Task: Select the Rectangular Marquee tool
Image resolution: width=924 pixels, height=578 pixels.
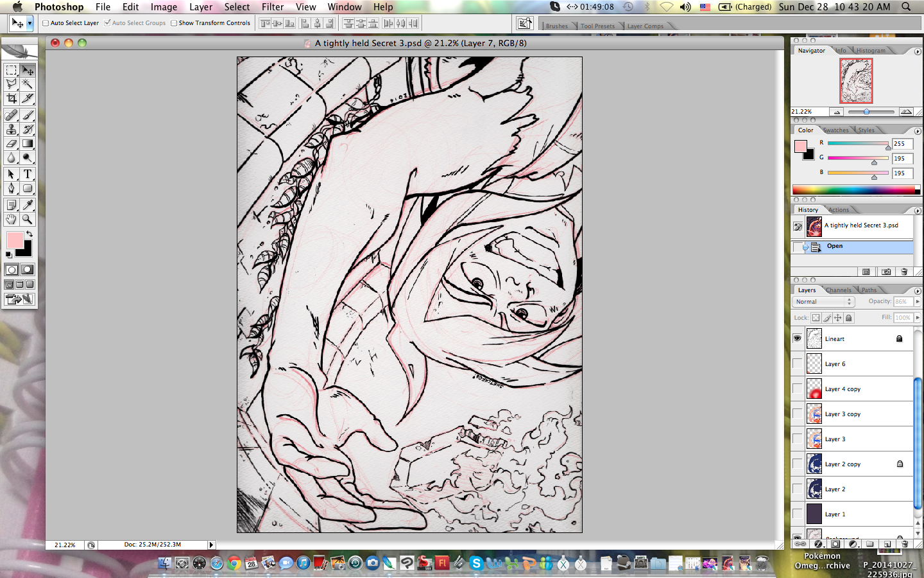Action: pyautogui.click(x=12, y=70)
